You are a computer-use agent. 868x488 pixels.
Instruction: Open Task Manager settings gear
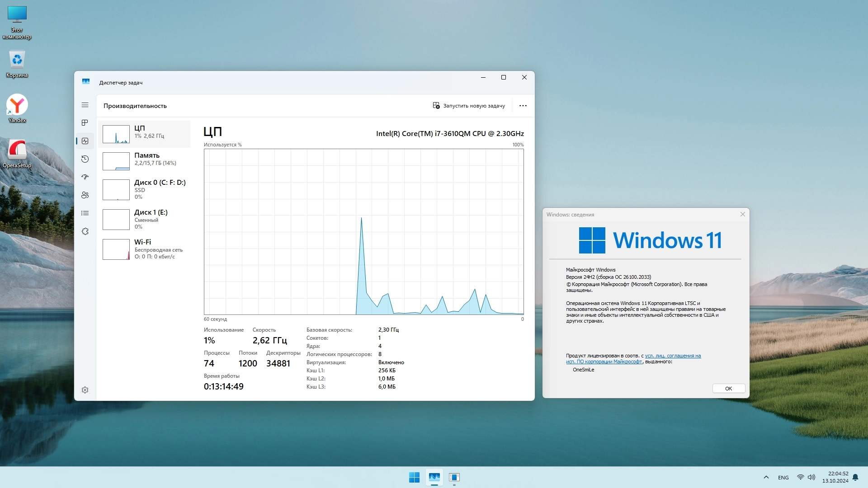tap(85, 390)
